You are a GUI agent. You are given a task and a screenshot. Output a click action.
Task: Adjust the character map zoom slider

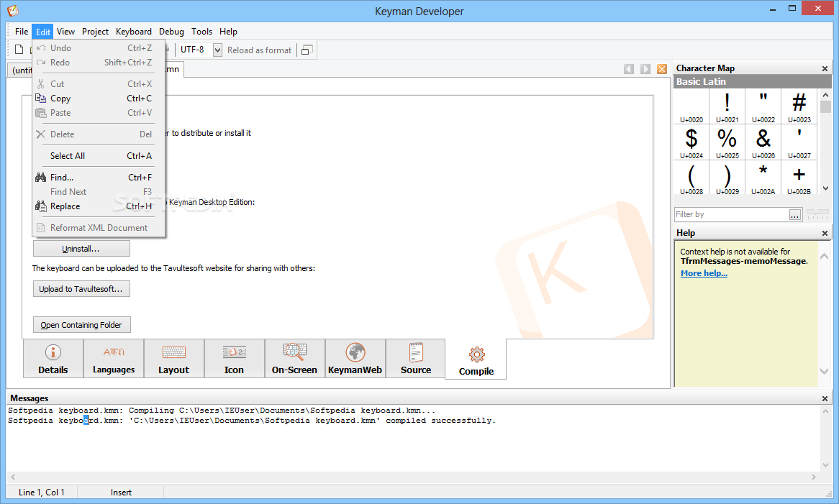[x=817, y=214]
